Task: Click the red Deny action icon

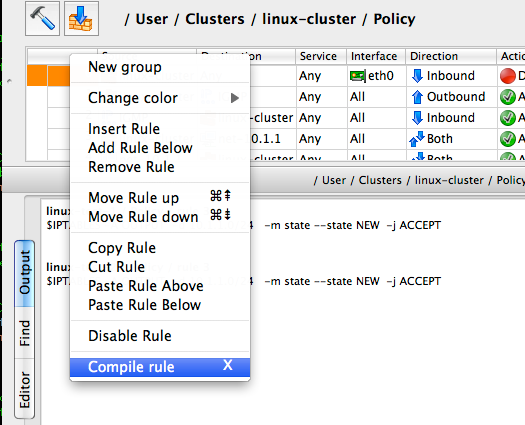Action: 508,76
